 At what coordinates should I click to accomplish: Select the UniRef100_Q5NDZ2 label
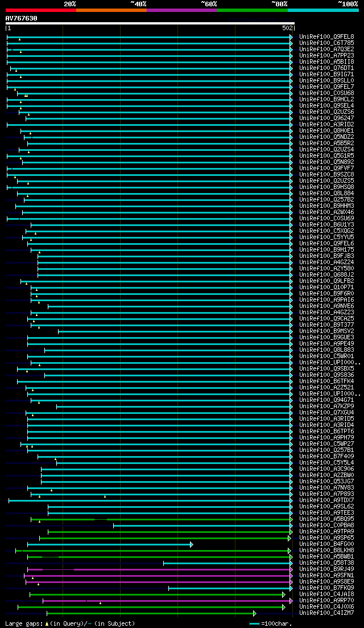coord(326,137)
